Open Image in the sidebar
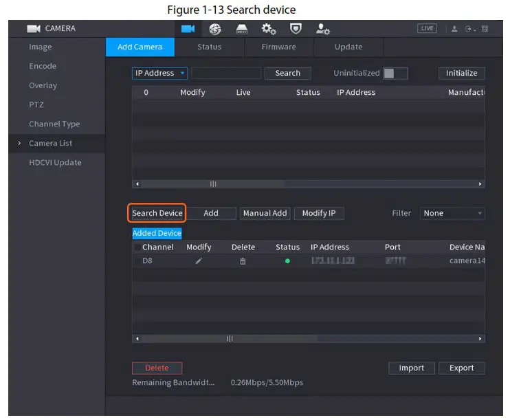 click(x=41, y=47)
